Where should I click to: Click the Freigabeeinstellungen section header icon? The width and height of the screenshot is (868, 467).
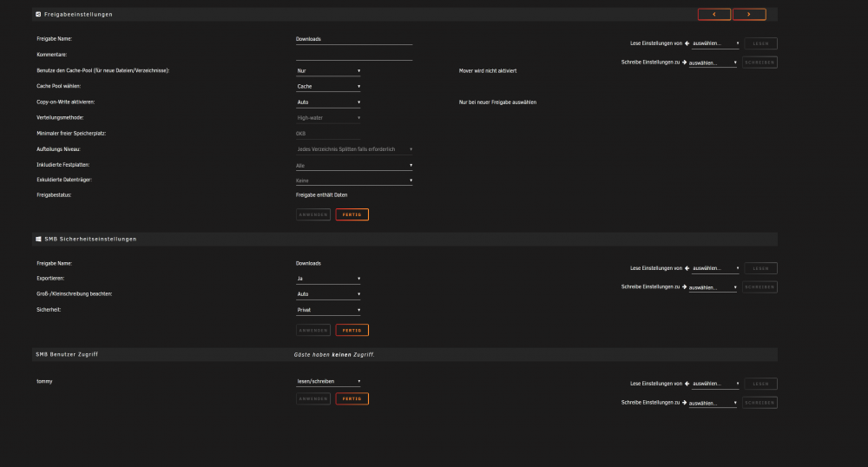pos(38,15)
